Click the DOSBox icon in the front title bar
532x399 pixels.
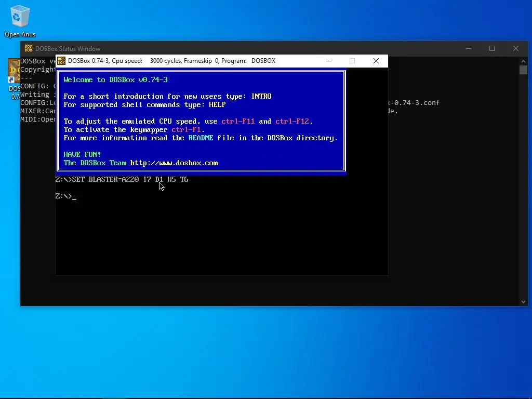coord(61,61)
